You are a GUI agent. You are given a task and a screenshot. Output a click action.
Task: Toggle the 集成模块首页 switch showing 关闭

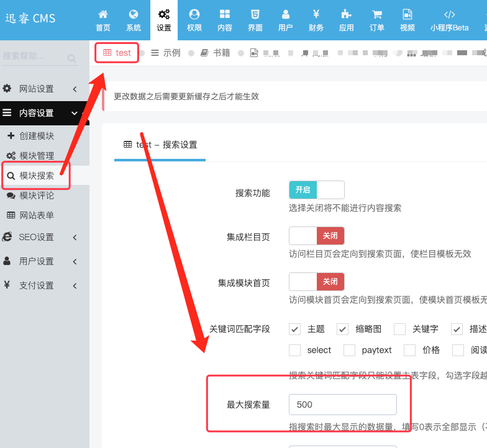[x=317, y=282]
